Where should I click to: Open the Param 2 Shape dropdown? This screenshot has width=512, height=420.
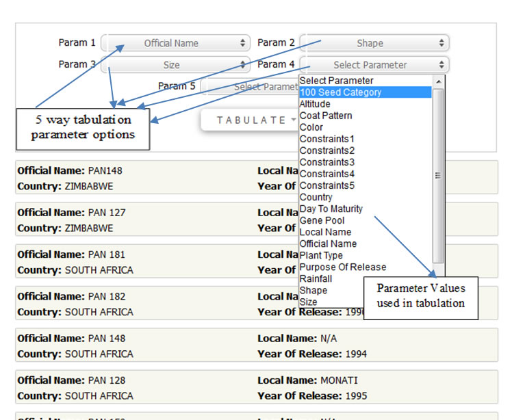374,43
